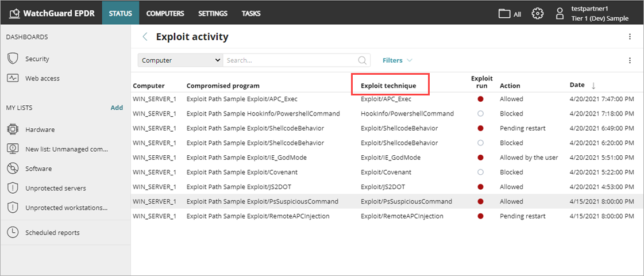
Task: Go back using the left arrow
Action: (145, 37)
